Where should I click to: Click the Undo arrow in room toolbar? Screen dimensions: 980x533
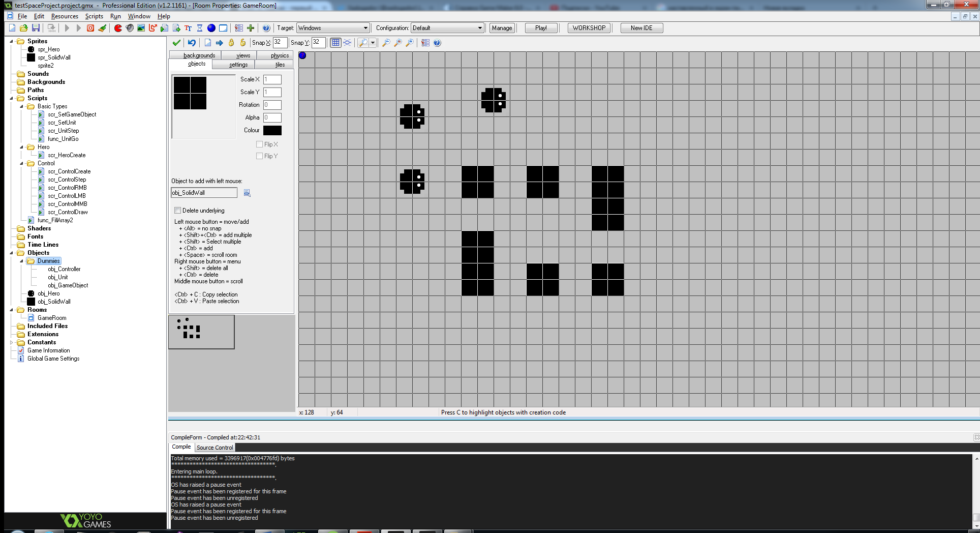coord(192,43)
